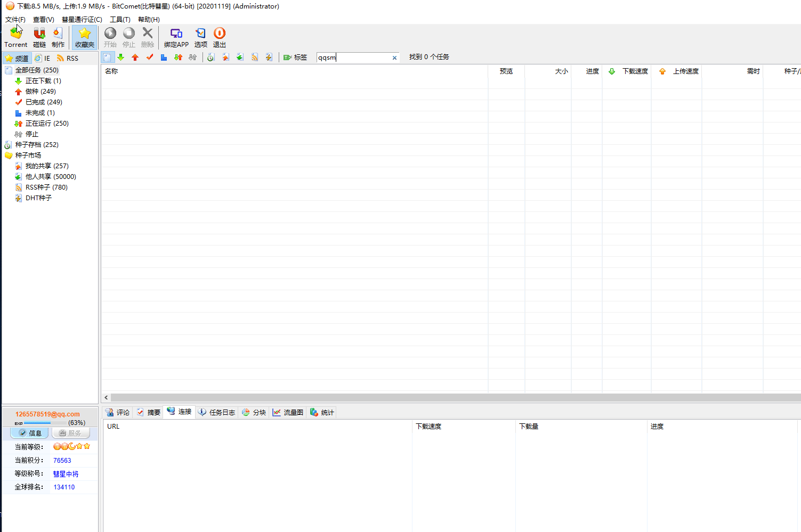Sort by 进度 column header in task list
801x532 pixels.
point(587,71)
